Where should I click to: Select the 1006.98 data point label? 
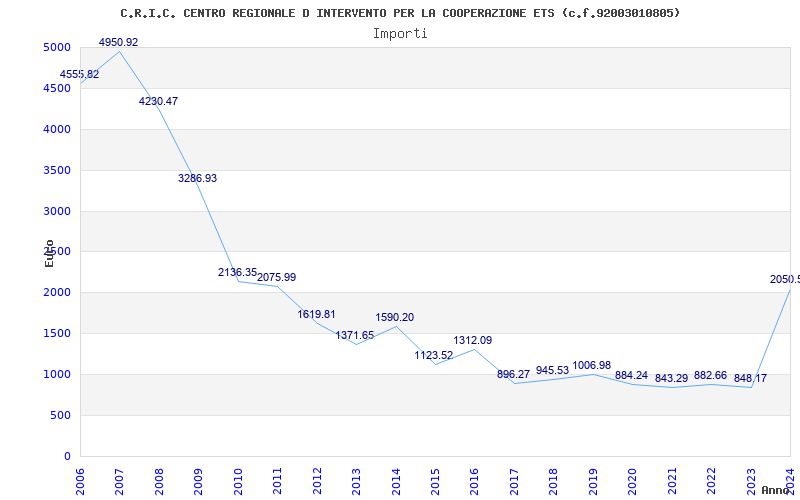(592, 365)
